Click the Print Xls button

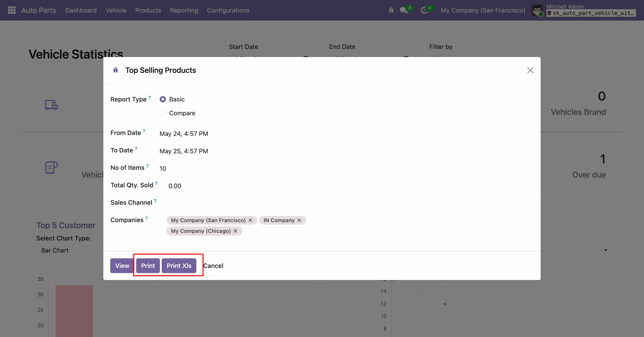pos(179,266)
